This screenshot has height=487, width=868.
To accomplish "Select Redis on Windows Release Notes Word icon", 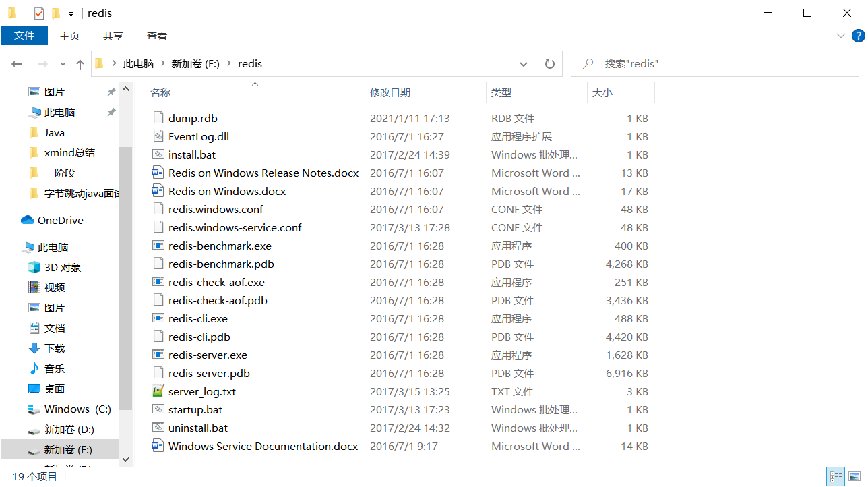I will point(158,173).
